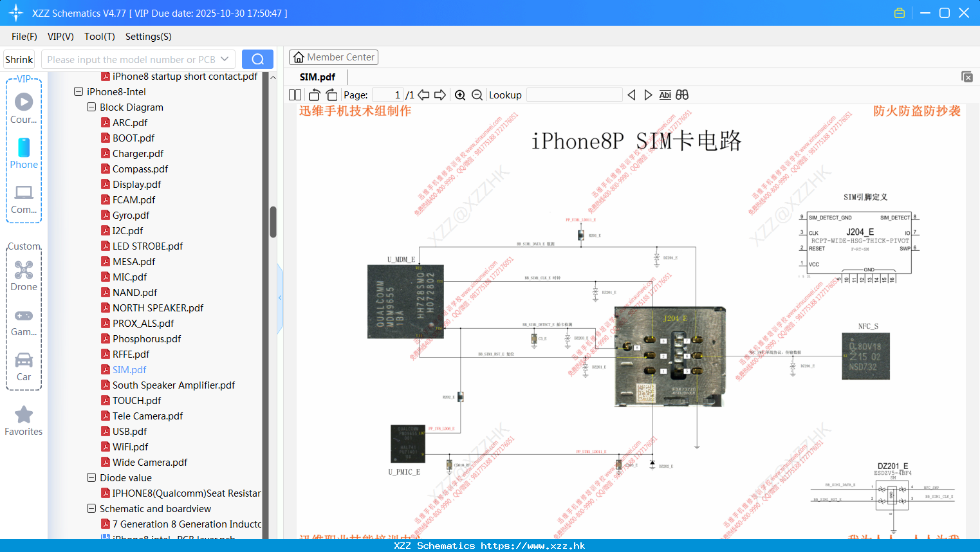Click the binoculars search icon
Image resolution: width=980 pixels, height=552 pixels.
pyautogui.click(x=682, y=95)
